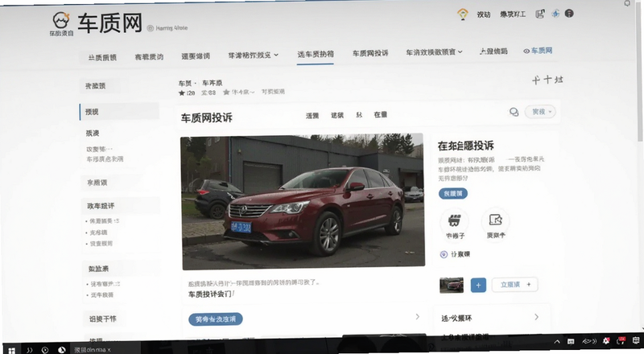This screenshot has width=644, height=354.
Task: Click the 车质投诉 caption text under the car image
Action: tap(209, 294)
